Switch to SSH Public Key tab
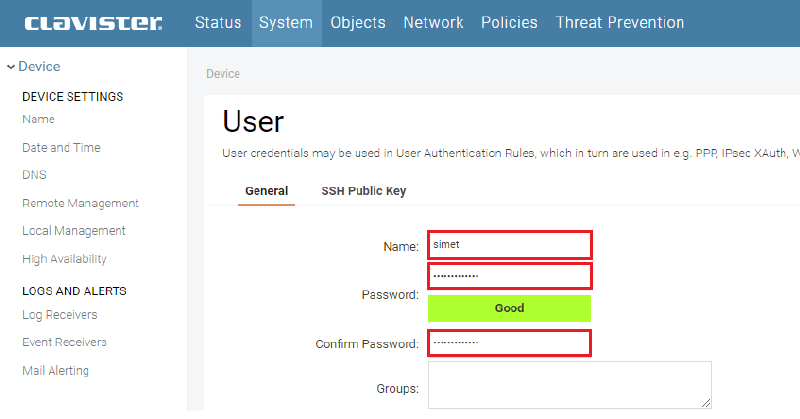The width and height of the screenshot is (800, 419). [x=363, y=191]
